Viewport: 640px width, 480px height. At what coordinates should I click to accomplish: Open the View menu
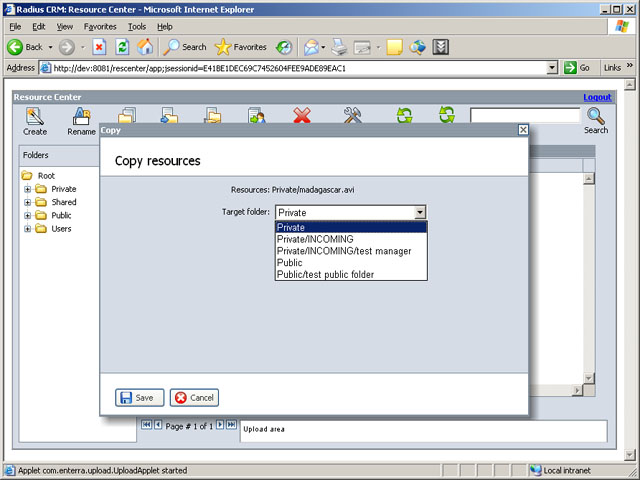pyautogui.click(x=64, y=27)
